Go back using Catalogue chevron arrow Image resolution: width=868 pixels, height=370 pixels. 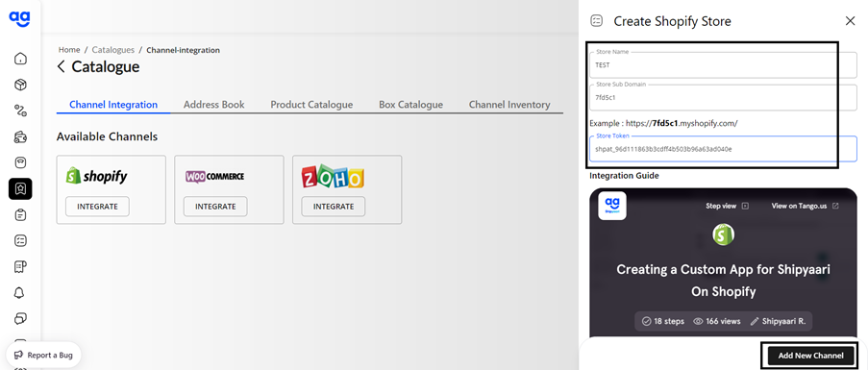61,67
